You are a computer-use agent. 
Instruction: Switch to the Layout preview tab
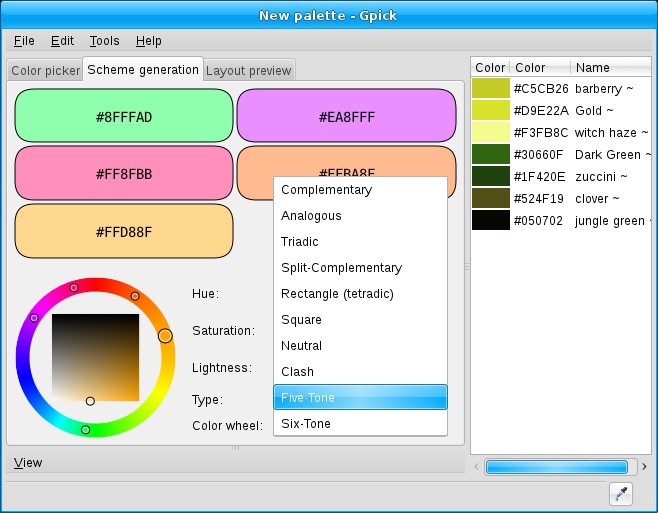coord(248,71)
